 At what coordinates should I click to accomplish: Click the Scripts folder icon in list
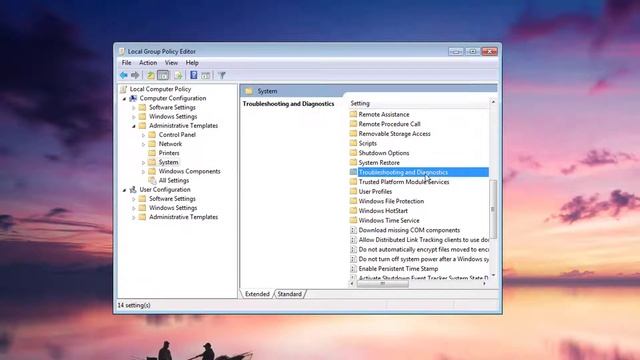click(353, 143)
